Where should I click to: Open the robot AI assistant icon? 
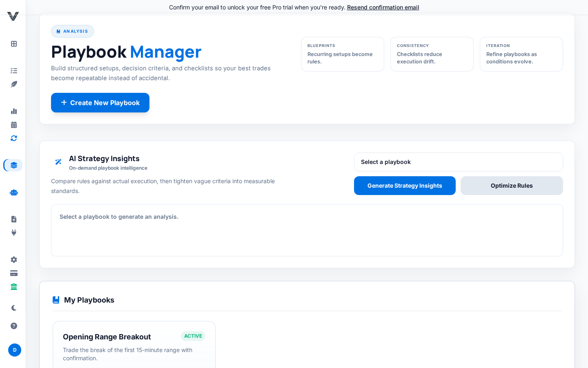pos(14,192)
